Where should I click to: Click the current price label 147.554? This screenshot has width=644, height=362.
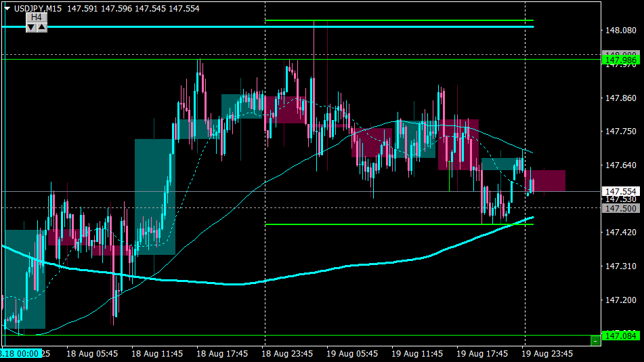pos(620,192)
